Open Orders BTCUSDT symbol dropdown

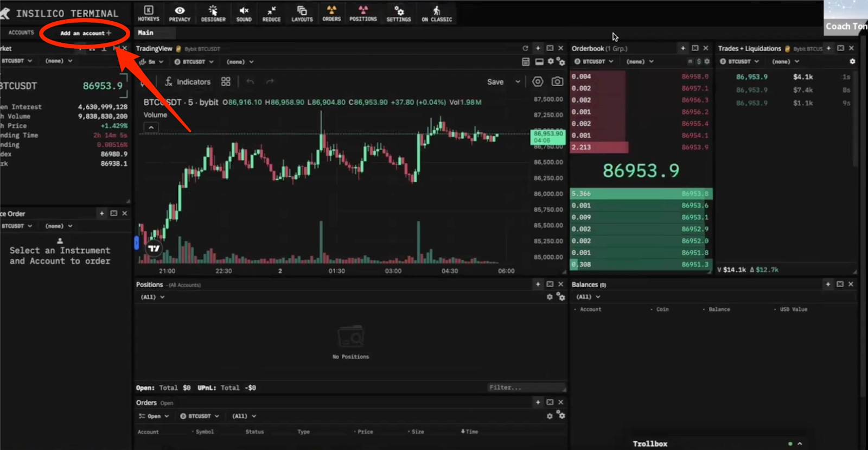(x=199, y=416)
